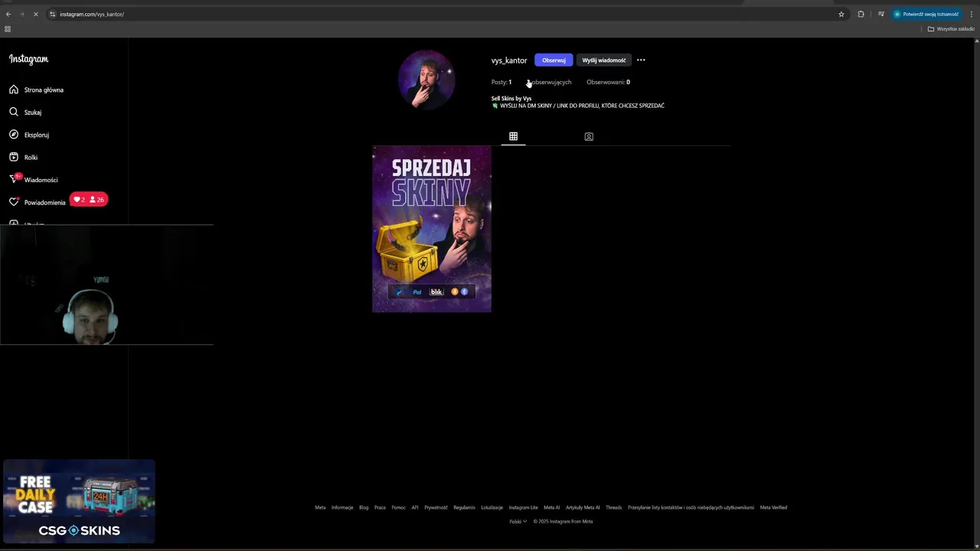Image resolution: width=980 pixels, height=551 pixels.
Task: Click the FREE DAILY CASE CSGO-SKINS banner
Action: point(79,501)
